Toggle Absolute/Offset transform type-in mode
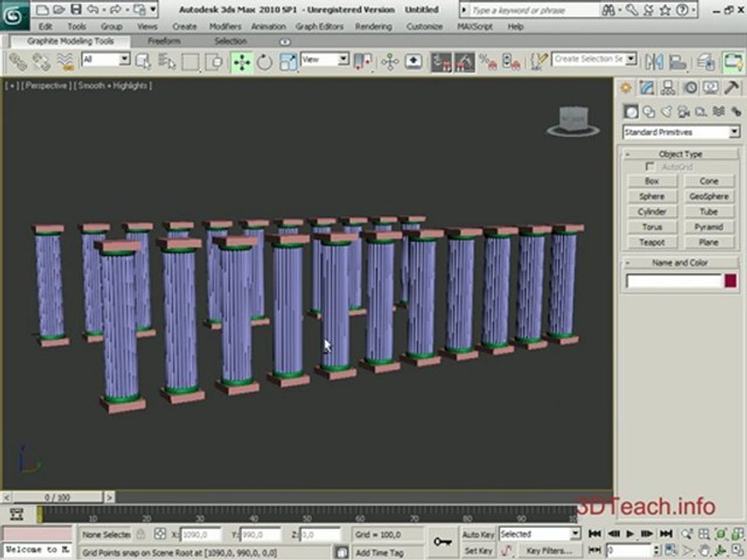Viewport: 747px width, 560px height. point(160,534)
